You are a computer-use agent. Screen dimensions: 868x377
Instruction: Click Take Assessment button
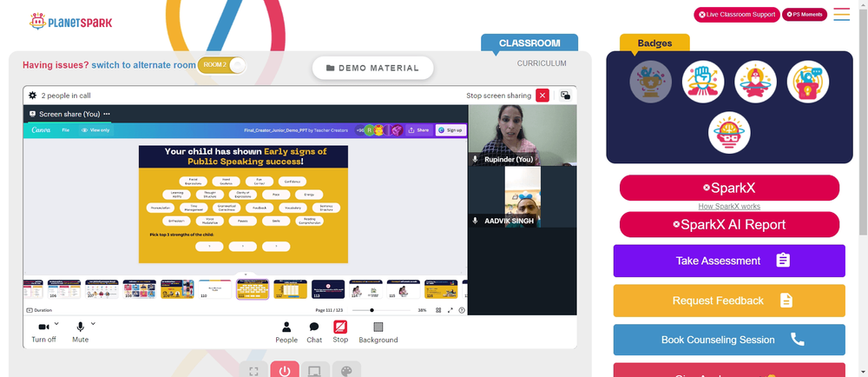pyautogui.click(x=729, y=261)
